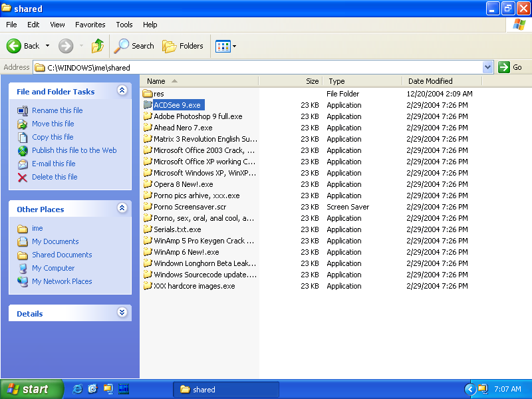The height and width of the screenshot is (399, 532).
Task: Expand the address bar dropdown
Action: [487, 67]
